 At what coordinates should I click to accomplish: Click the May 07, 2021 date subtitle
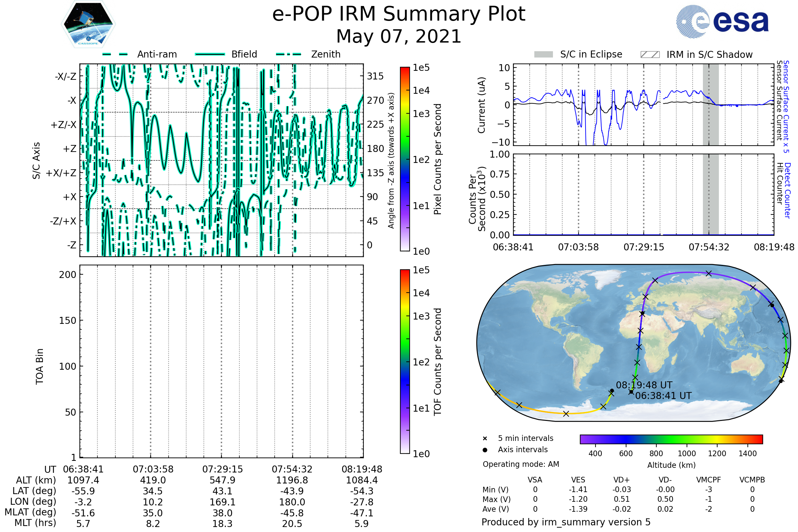[399, 36]
